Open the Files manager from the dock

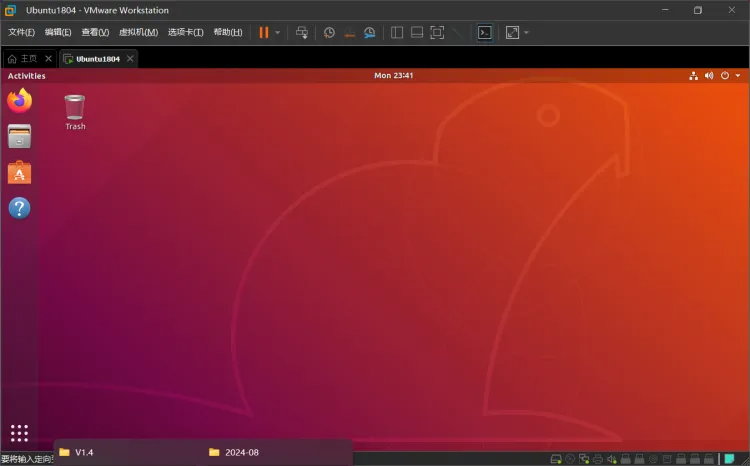click(19, 136)
